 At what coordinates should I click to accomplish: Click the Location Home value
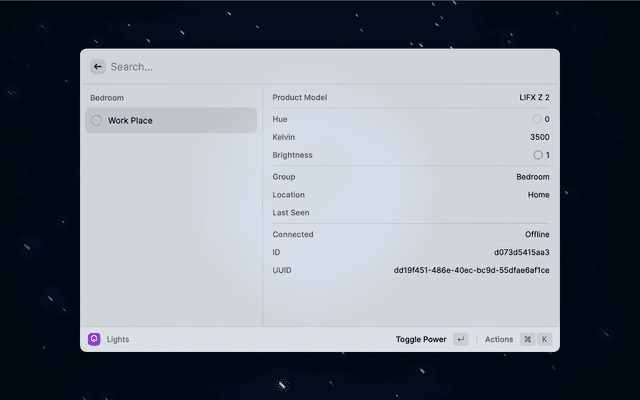coord(538,195)
